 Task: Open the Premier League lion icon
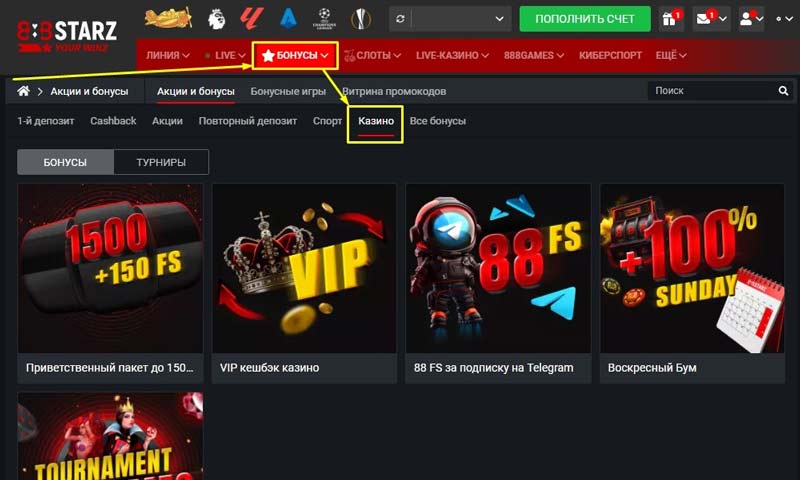click(216, 19)
